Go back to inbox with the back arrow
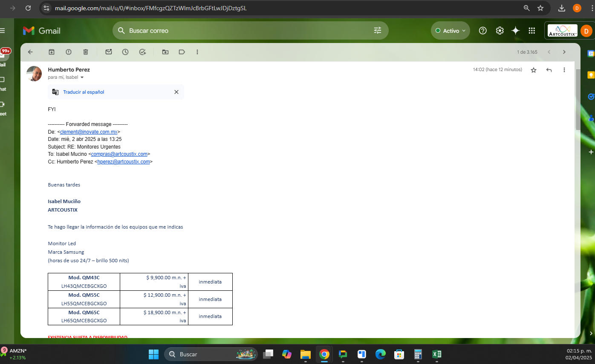 tap(30, 52)
